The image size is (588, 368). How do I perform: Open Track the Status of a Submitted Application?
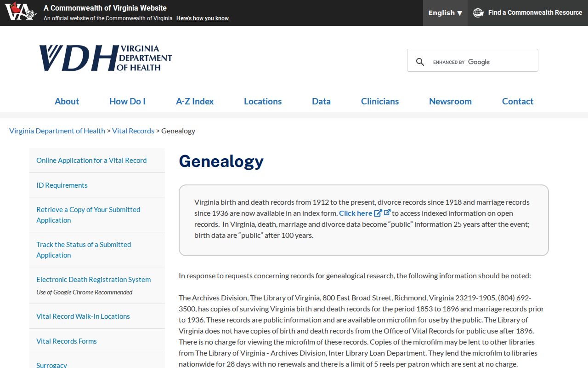84,250
